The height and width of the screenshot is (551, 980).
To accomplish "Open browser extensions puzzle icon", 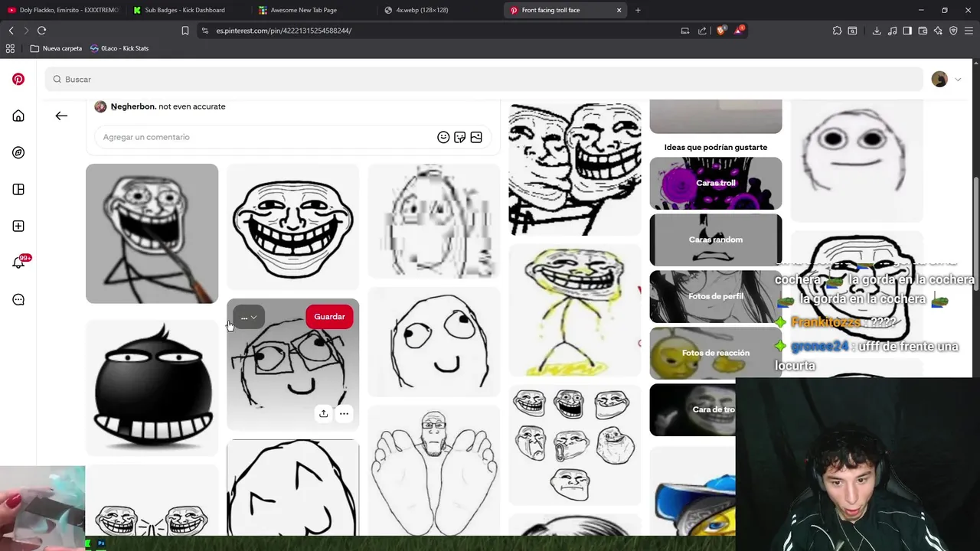I will (x=837, y=31).
